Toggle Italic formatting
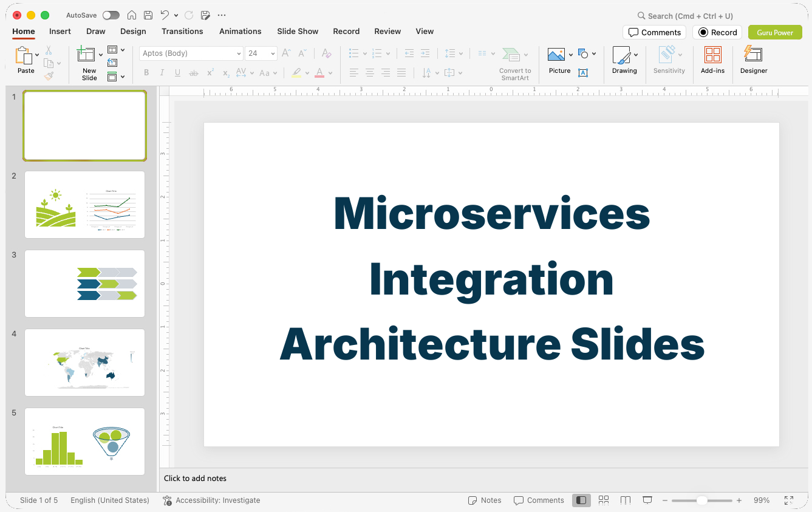Image resolution: width=812 pixels, height=512 pixels. coord(162,73)
